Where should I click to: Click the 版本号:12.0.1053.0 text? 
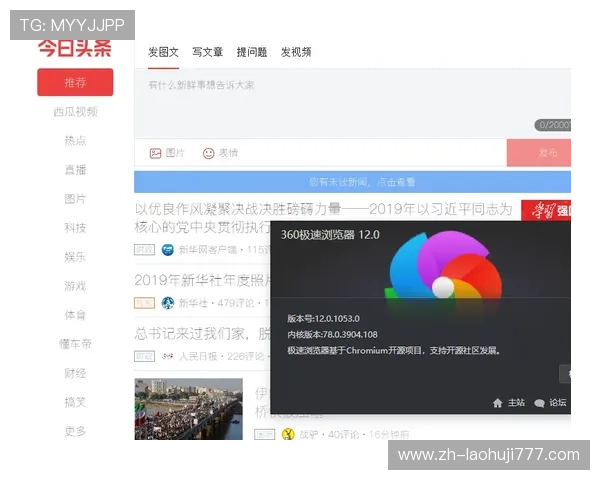(x=323, y=318)
